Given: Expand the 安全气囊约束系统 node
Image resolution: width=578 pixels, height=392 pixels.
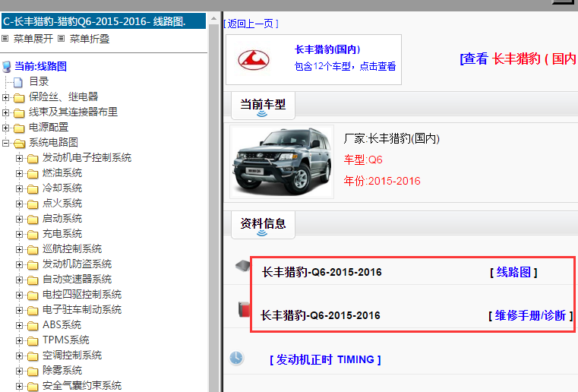Looking at the screenshot, I should (19, 386).
